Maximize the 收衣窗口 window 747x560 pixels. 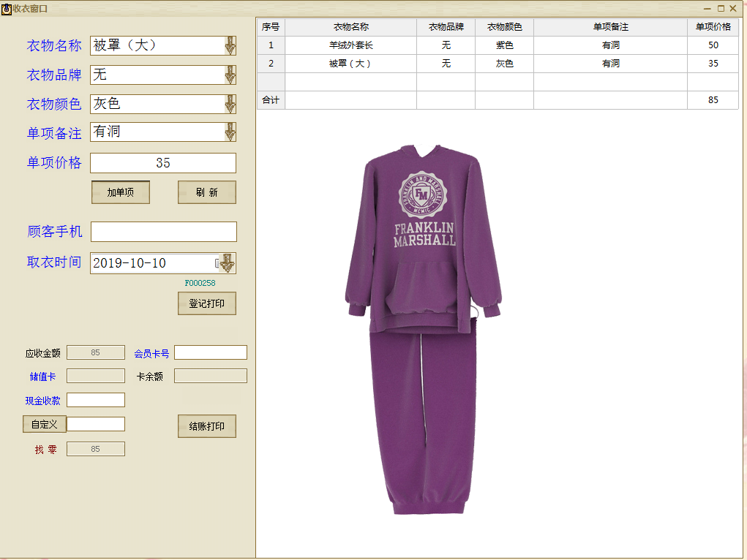(721, 9)
